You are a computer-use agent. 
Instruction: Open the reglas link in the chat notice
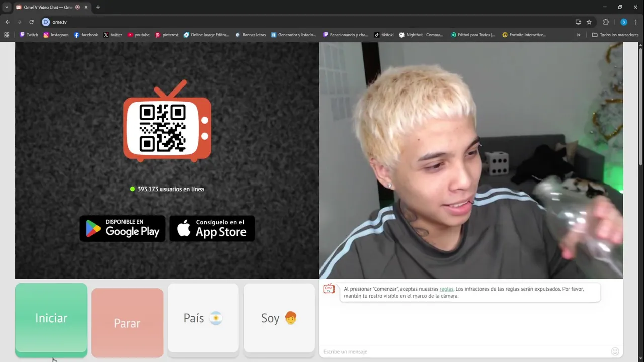click(x=446, y=289)
